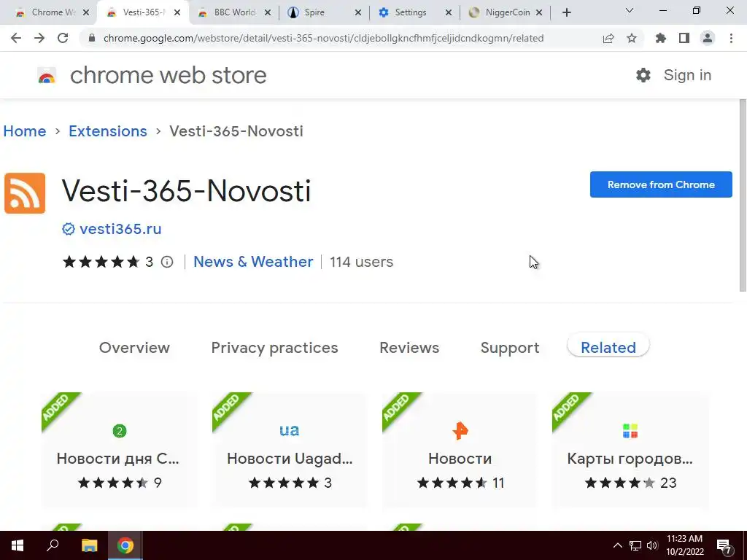Click the Chrome taskbar icon
This screenshot has height=560, width=747.
pos(125,545)
